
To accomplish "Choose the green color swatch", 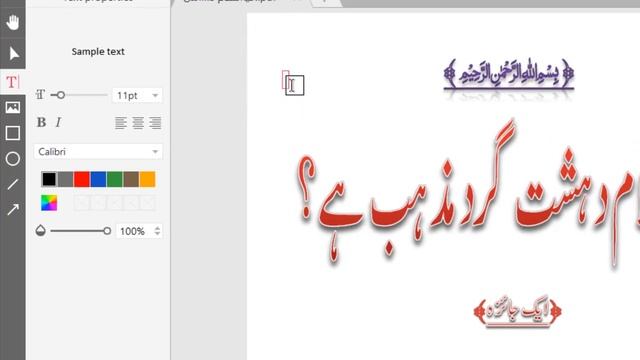I will (x=115, y=179).
